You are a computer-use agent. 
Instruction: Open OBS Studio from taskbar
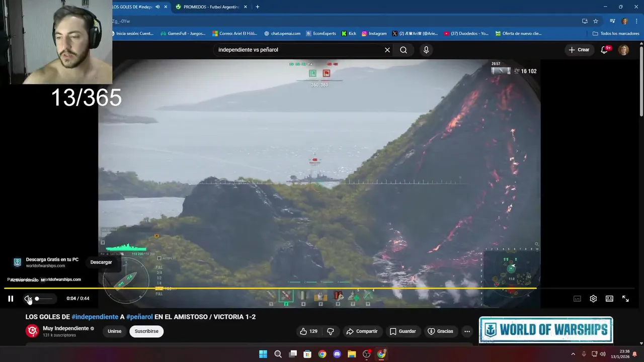click(366, 354)
